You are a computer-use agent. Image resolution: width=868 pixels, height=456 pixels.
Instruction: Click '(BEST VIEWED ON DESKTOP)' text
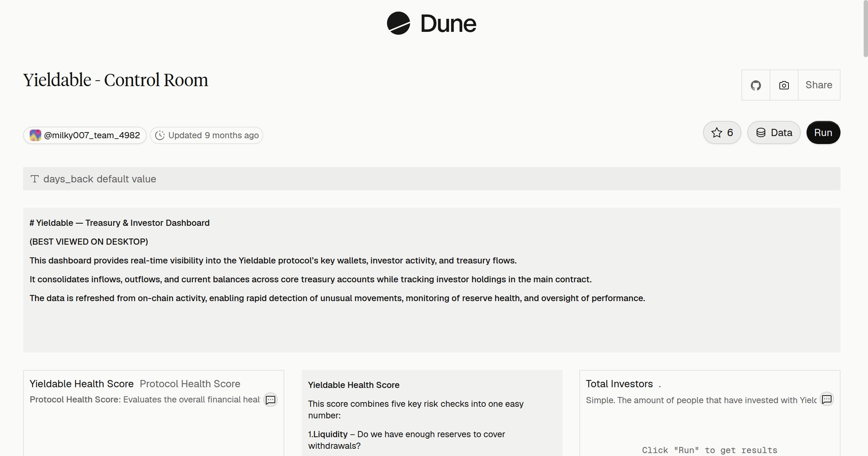click(x=89, y=242)
